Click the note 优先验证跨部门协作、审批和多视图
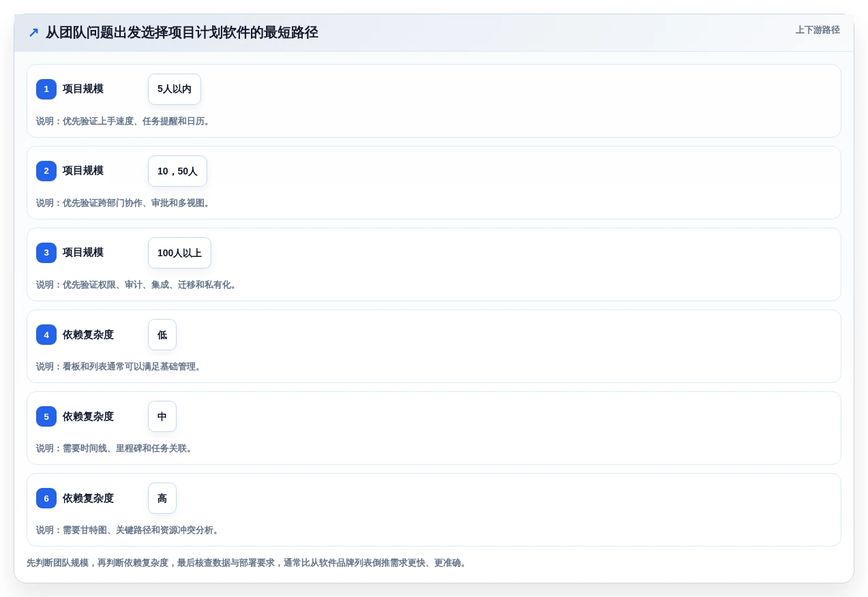The width and height of the screenshot is (868, 597). (125, 203)
